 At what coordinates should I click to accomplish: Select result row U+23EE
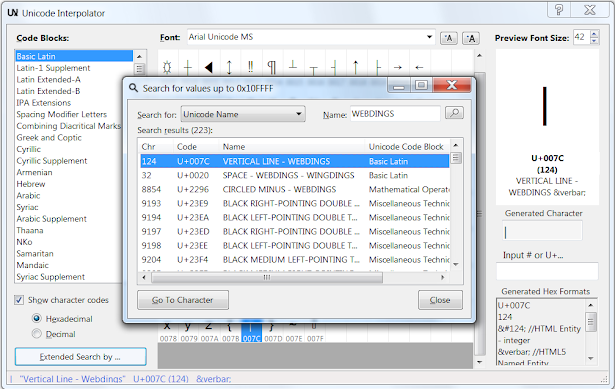[x=295, y=246]
